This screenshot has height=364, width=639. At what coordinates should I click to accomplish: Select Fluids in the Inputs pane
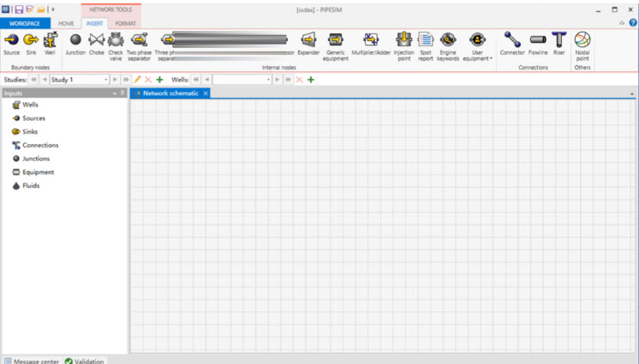point(30,186)
